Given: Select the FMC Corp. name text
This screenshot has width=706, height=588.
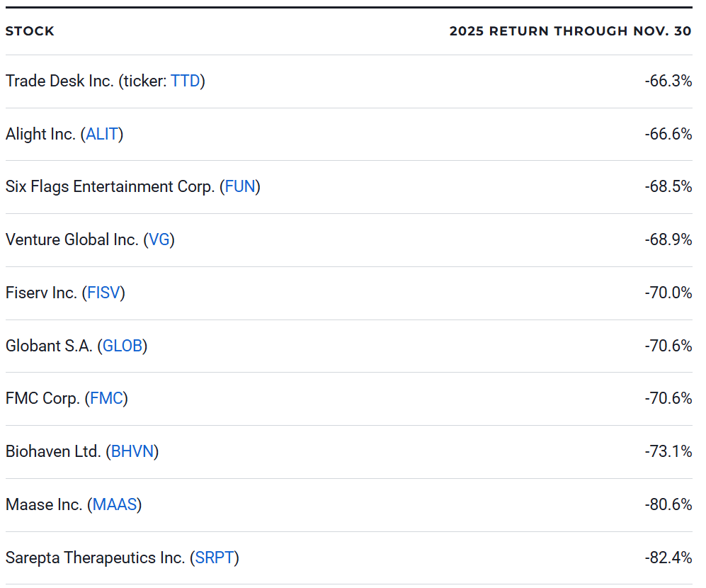Looking at the screenshot, I should 42,398.
